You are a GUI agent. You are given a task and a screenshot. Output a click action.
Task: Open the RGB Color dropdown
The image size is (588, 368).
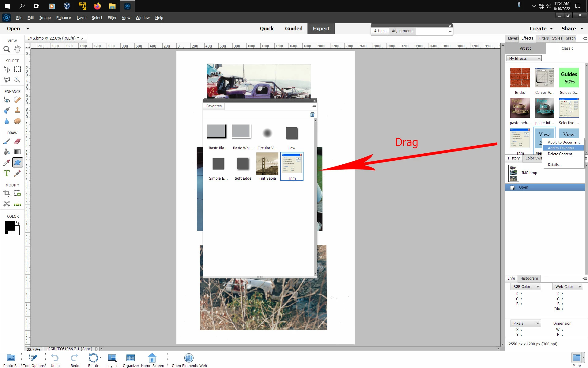tap(526, 286)
